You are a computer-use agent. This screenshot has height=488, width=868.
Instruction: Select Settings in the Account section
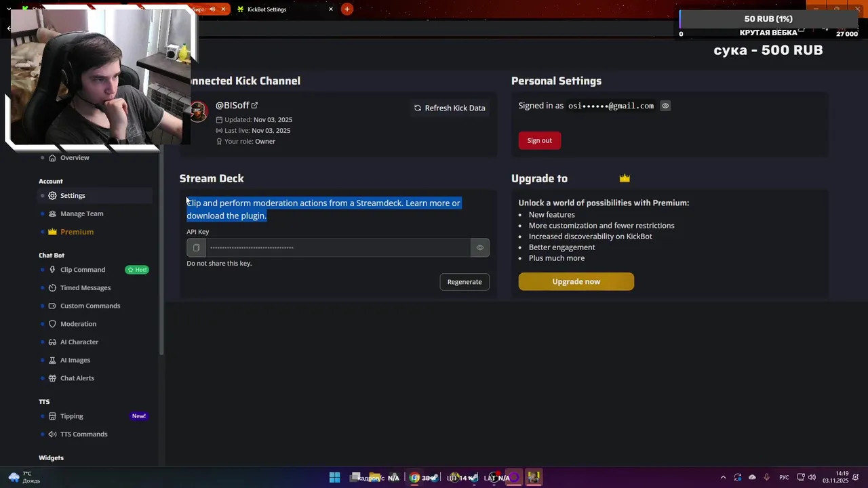click(x=73, y=196)
